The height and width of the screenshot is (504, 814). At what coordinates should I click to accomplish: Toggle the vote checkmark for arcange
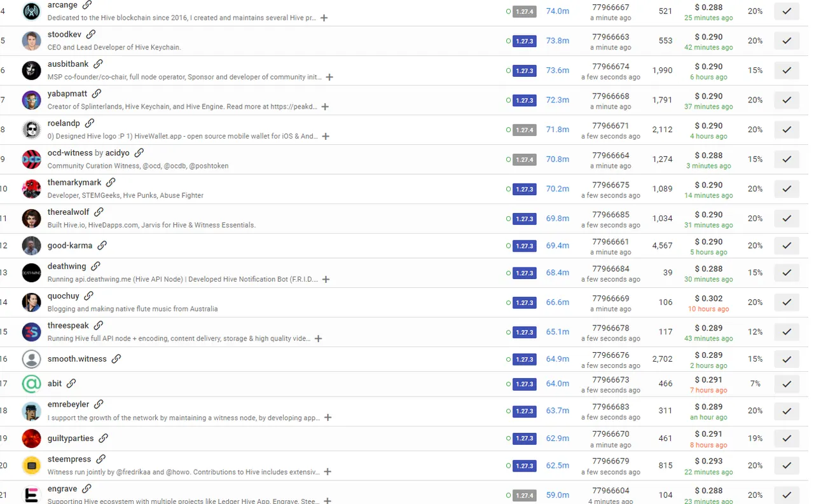click(787, 11)
